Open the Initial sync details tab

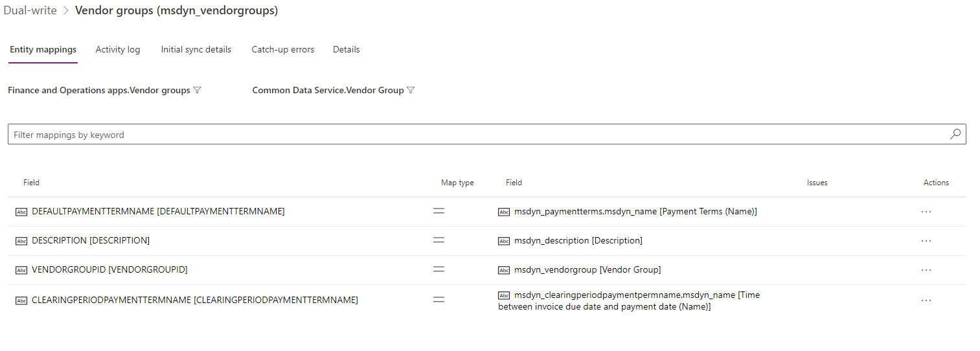click(x=196, y=49)
